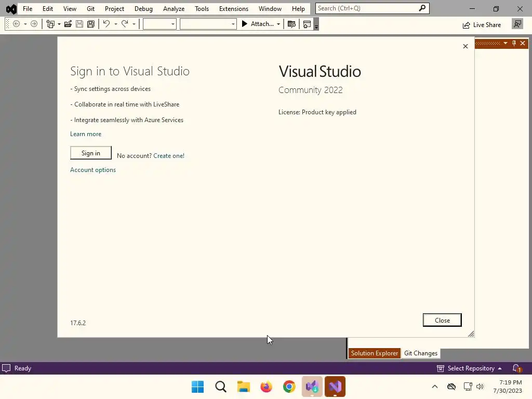Click the Navigate Forward arrow icon
This screenshot has height=399, width=532.
click(x=34, y=24)
